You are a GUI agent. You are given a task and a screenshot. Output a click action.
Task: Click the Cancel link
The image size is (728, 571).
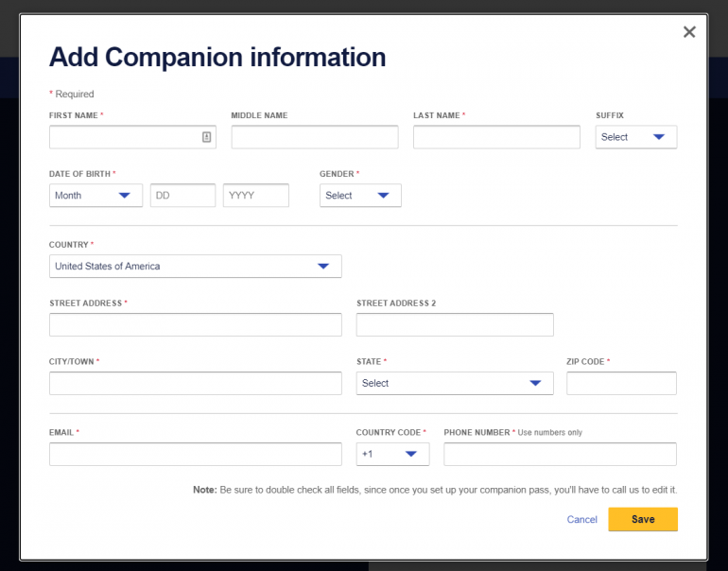tap(581, 520)
